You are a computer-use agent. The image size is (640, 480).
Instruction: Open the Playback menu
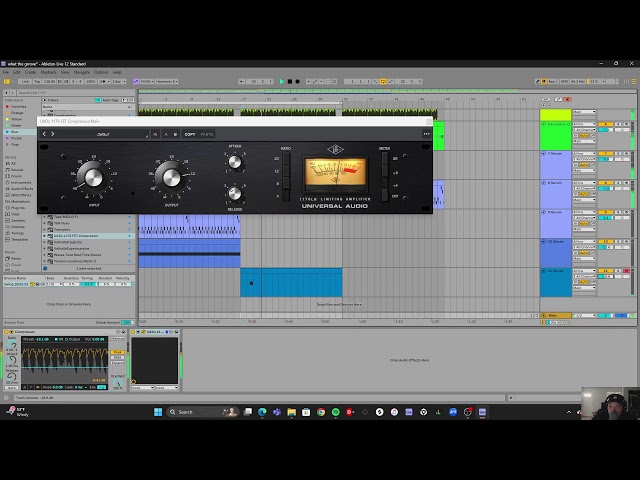point(49,72)
